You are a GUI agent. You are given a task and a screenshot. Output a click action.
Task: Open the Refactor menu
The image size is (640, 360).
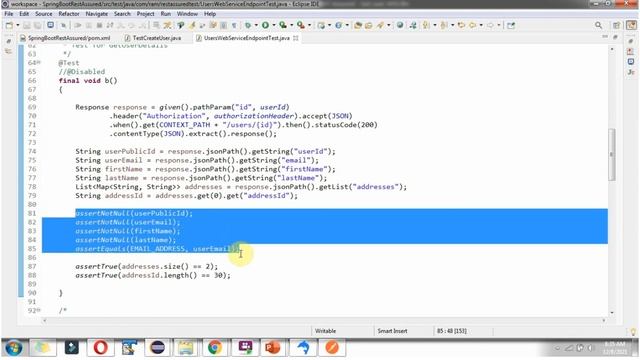tap(69, 14)
